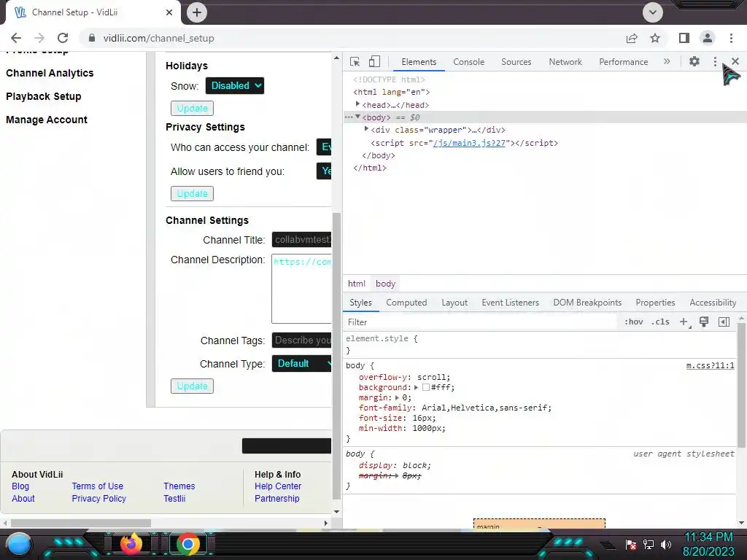Activate the inspect element picker

tap(355, 61)
